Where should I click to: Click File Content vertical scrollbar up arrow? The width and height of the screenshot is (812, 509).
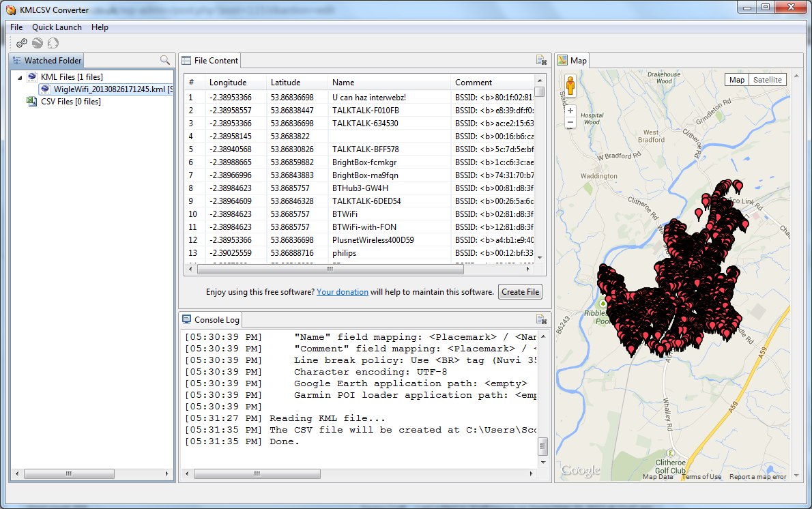tap(540, 81)
